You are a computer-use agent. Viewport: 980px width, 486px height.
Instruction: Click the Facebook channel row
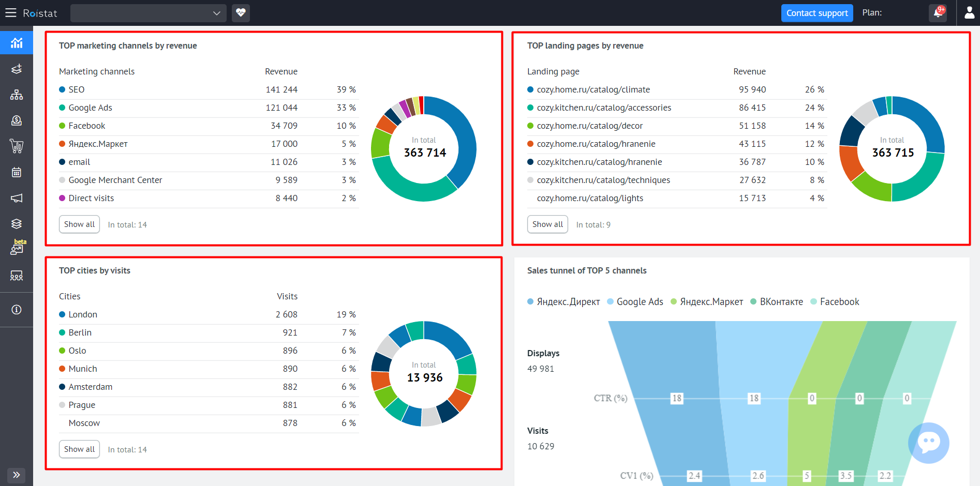pos(209,126)
